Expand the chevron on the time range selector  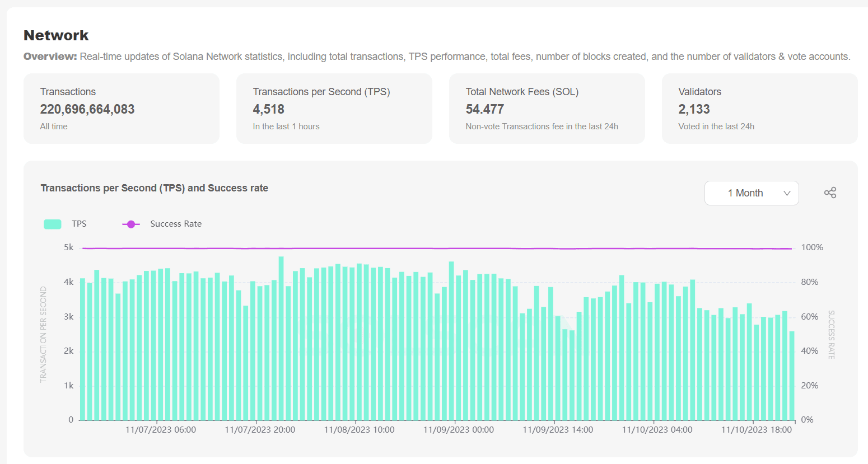click(x=786, y=193)
